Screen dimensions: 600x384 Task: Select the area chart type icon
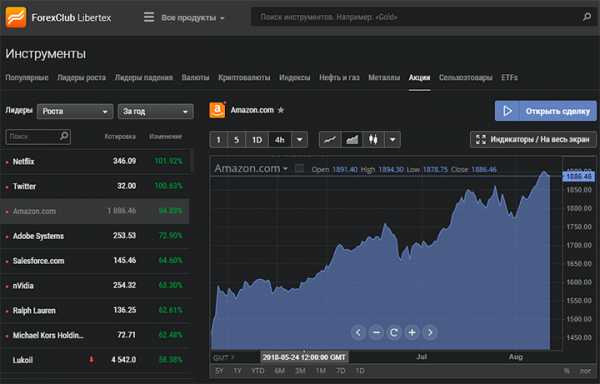point(352,140)
